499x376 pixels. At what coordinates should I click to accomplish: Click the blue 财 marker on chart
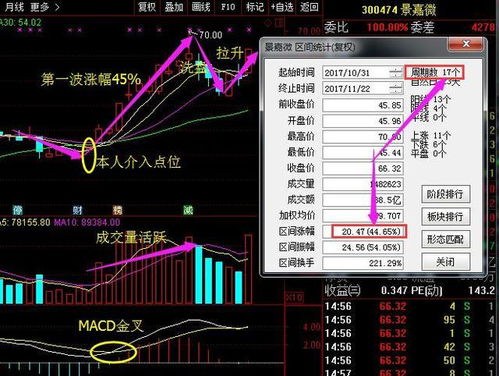pos(77,210)
